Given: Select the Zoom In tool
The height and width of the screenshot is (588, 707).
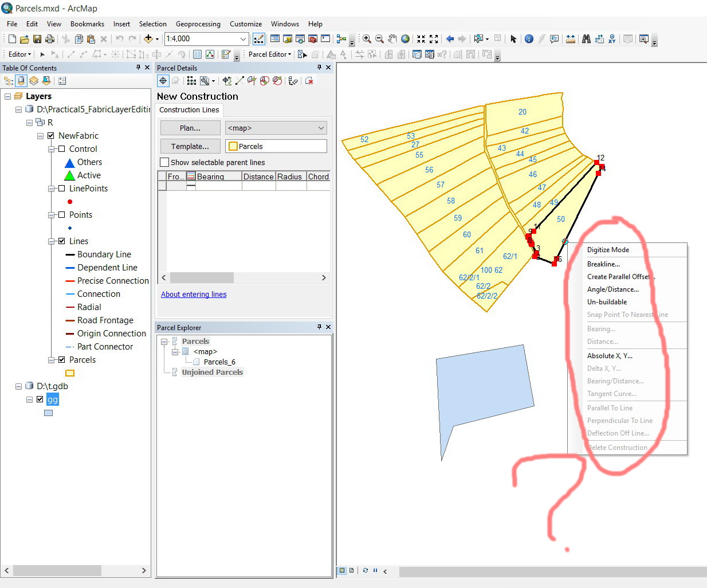Looking at the screenshot, I should [367, 39].
